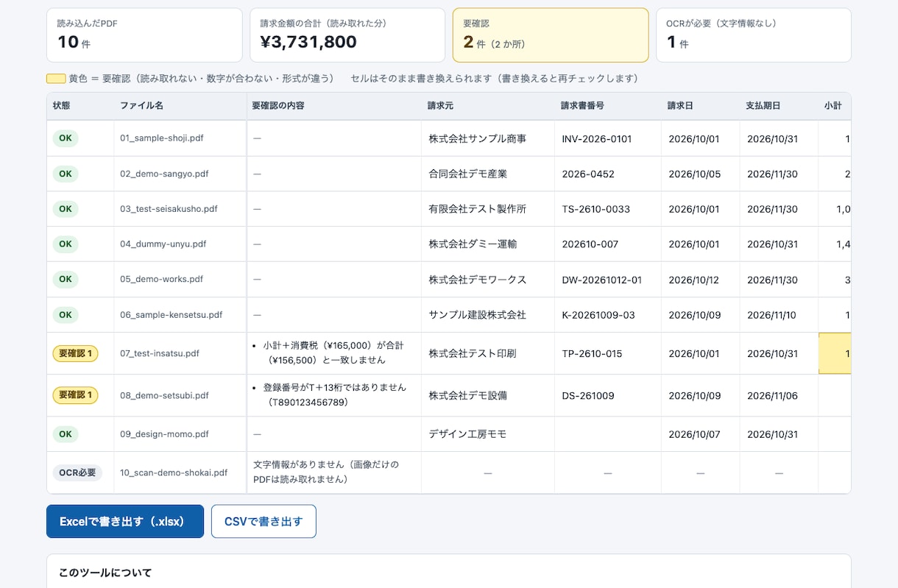Viewport: 898px width, 588px height.
Task: Click the ファイル名 column header
Action: point(180,106)
